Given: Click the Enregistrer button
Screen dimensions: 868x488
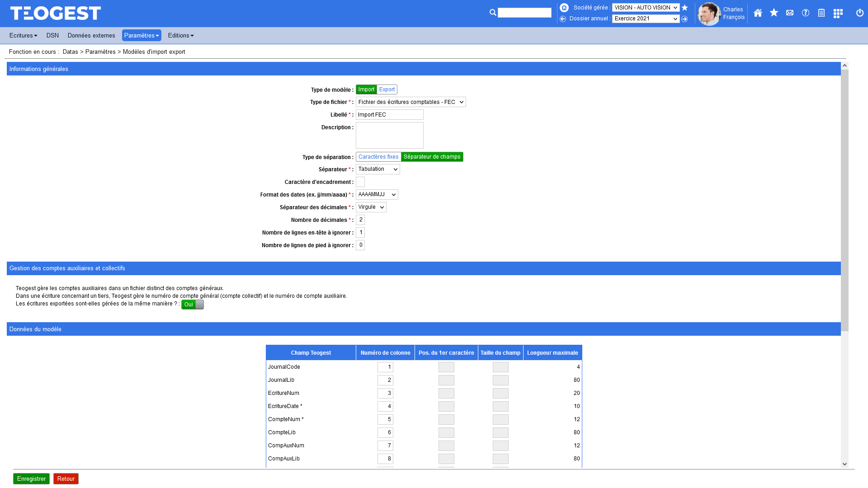Looking at the screenshot, I should click(x=31, y=479).
